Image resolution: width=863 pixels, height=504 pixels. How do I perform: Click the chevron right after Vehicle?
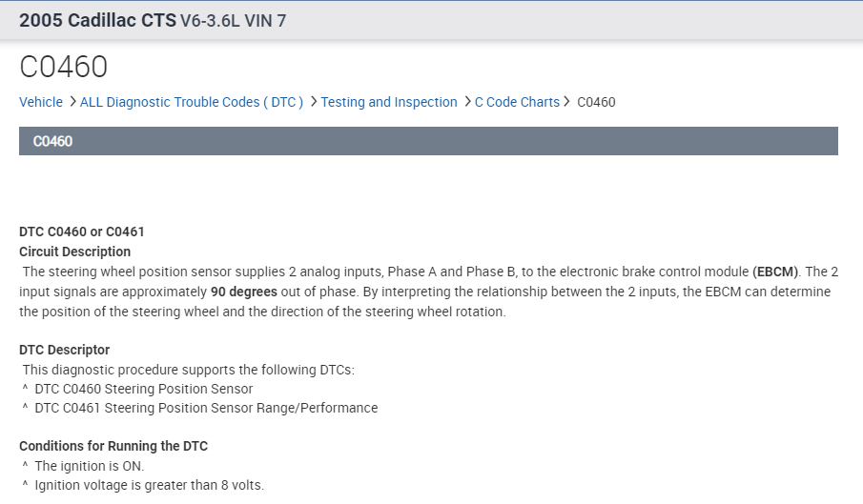(x=72, y=102)
